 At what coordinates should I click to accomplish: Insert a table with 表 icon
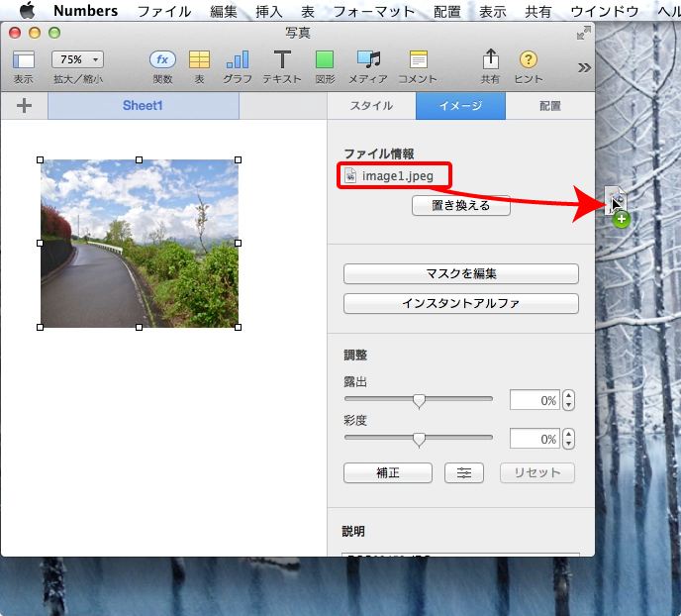(199, 59)
